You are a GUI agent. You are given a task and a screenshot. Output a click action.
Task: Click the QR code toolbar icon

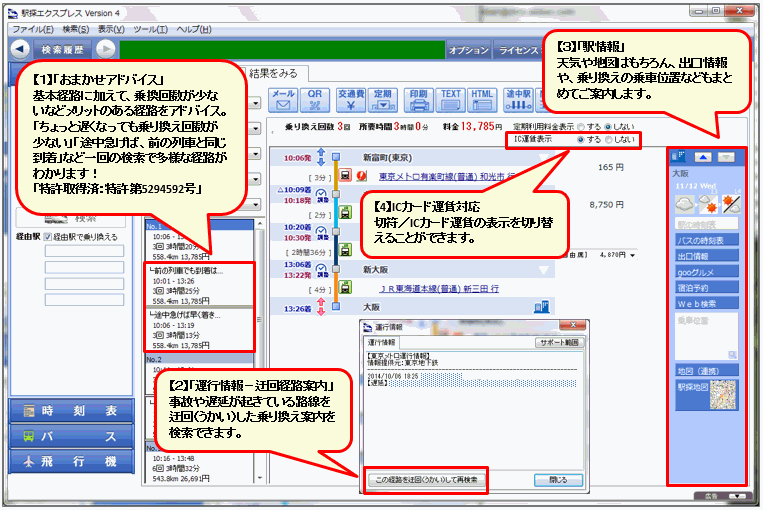click(x=315, y=99)
